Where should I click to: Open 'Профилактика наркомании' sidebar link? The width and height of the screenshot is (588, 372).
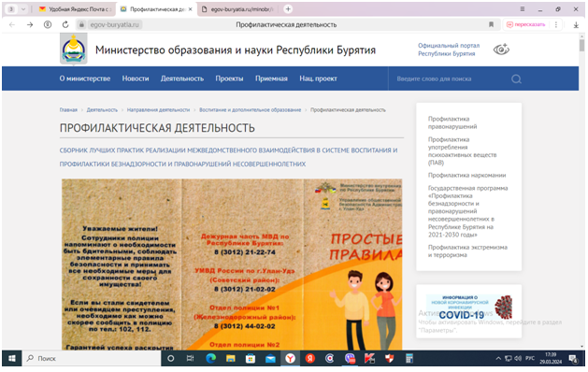tap(466, 175)
